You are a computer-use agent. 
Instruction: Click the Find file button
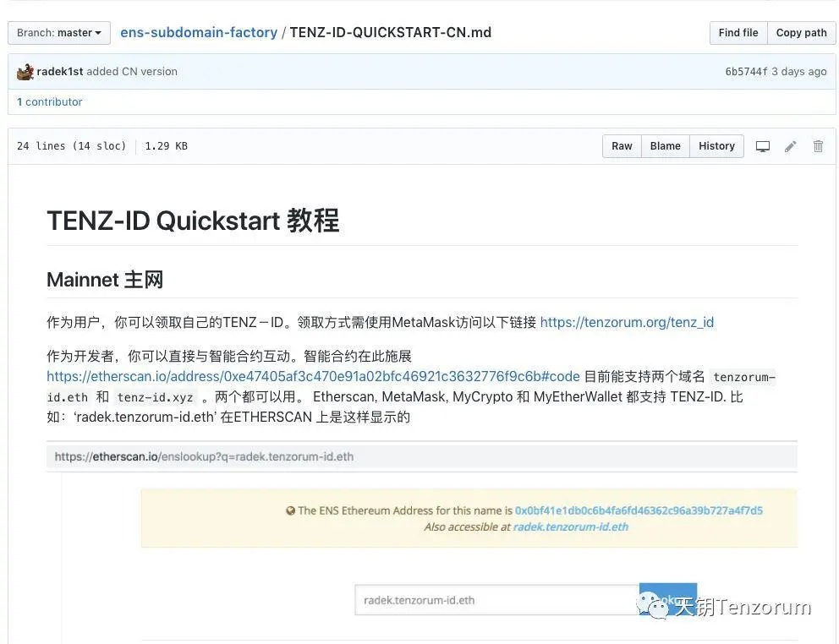738,33
